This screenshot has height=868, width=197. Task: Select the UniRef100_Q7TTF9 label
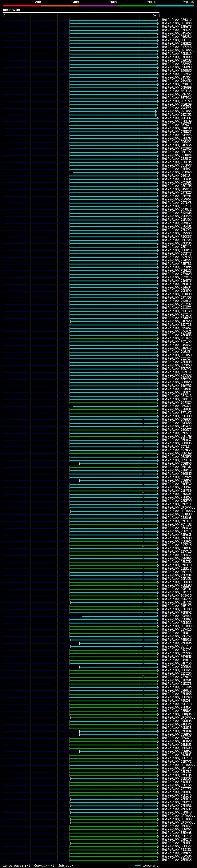(x=177, y=789)
